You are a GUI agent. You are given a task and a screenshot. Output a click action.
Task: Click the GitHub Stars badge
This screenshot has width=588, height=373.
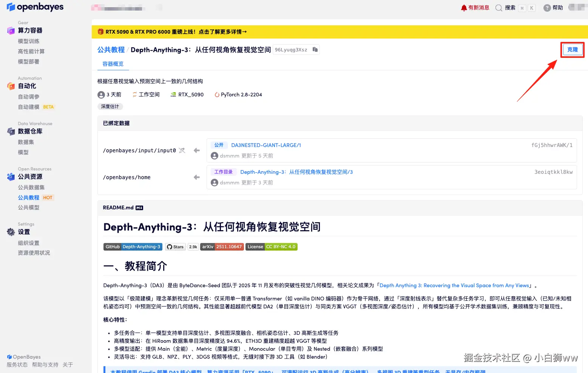coord(175,247)
